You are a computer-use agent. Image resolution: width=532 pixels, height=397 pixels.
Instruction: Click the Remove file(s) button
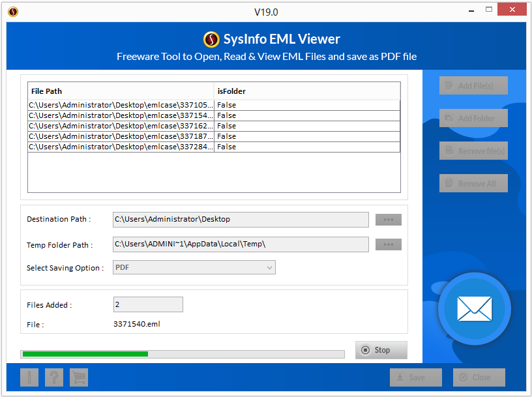pos(473,151)
